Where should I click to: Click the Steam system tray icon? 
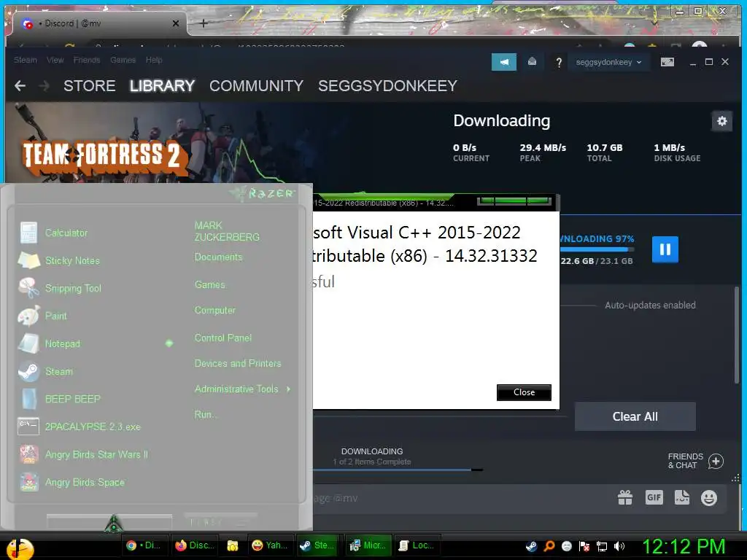(531, 546)
